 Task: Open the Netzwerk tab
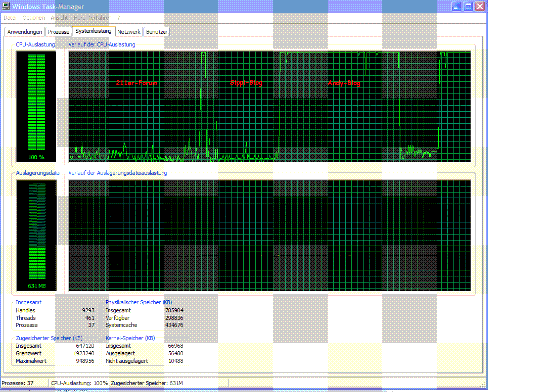click(129, 31)
